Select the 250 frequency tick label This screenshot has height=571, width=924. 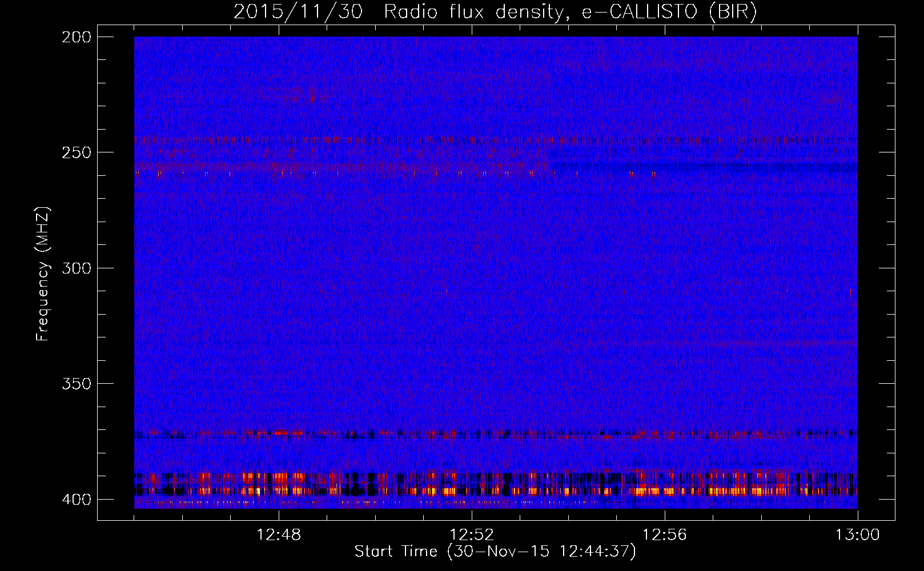[x=77, y=152]
